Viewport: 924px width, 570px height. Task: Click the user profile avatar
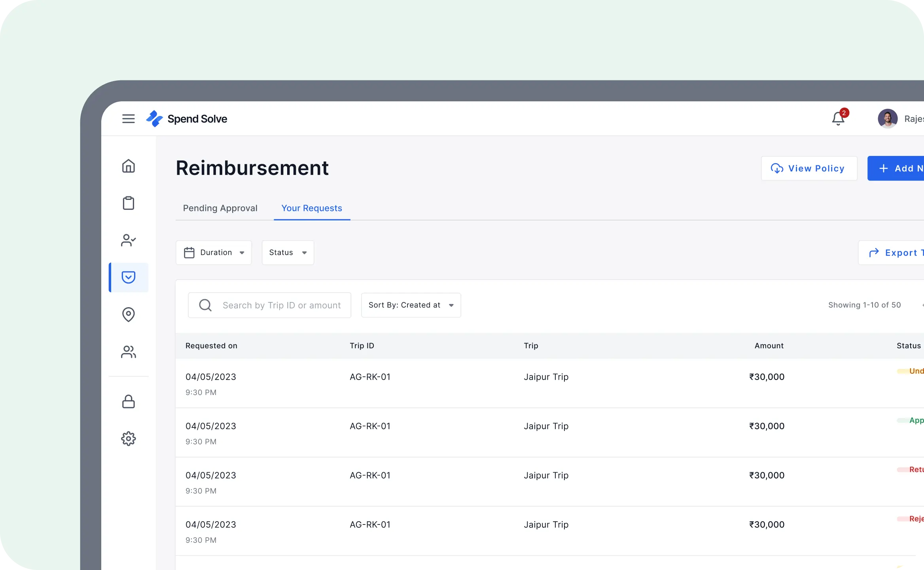[x=887, y=119]
